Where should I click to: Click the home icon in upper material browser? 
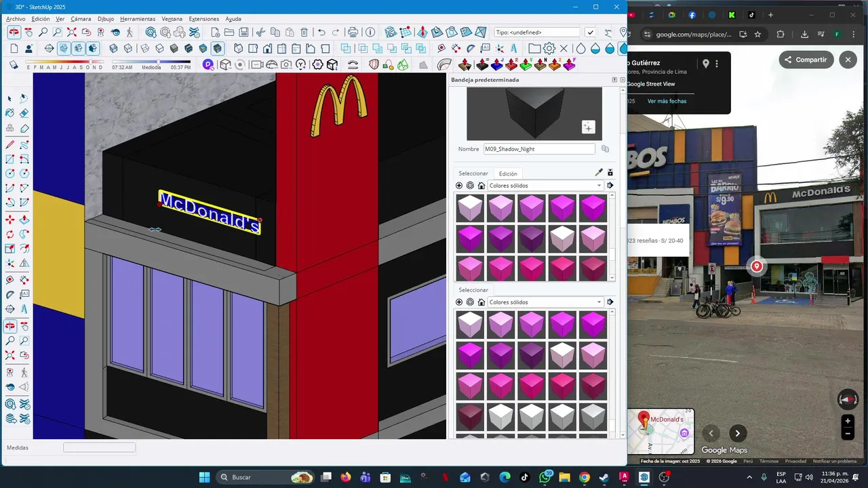[481, 186]
